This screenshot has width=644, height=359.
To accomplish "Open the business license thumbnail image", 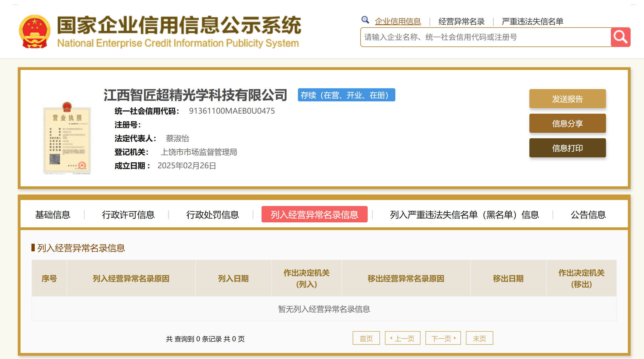I will (x=67, y=138).
